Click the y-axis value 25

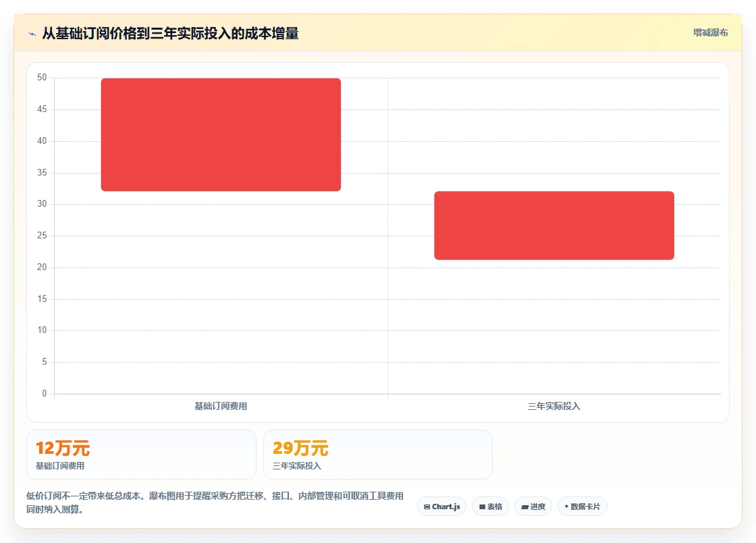[42, 235]
